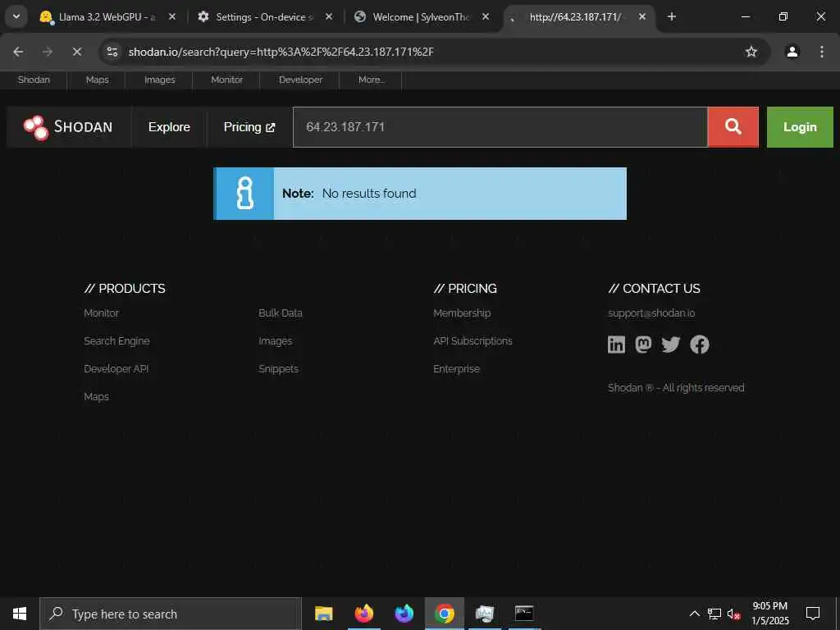Open Shodan Twitter bird icon

pos(671,345)
